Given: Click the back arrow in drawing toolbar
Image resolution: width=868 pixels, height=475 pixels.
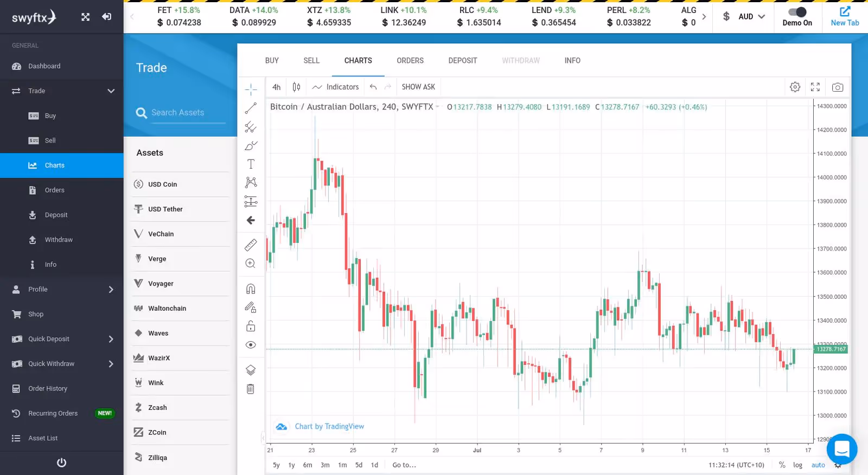Looking at the screenshot, I should click(x=251, y=220).
